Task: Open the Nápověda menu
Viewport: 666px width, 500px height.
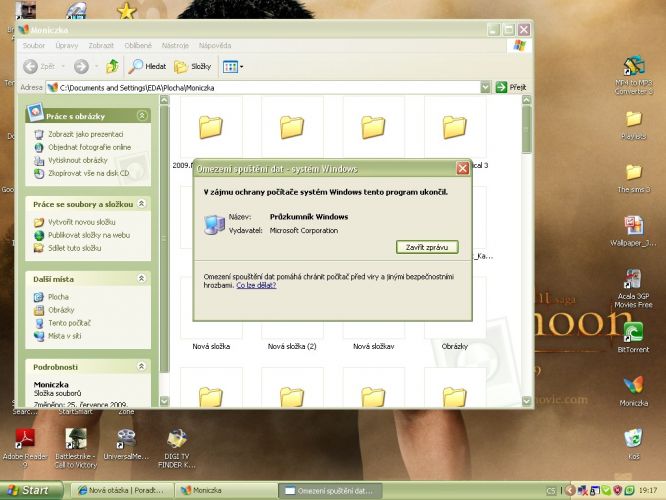Action: point(215,45)
